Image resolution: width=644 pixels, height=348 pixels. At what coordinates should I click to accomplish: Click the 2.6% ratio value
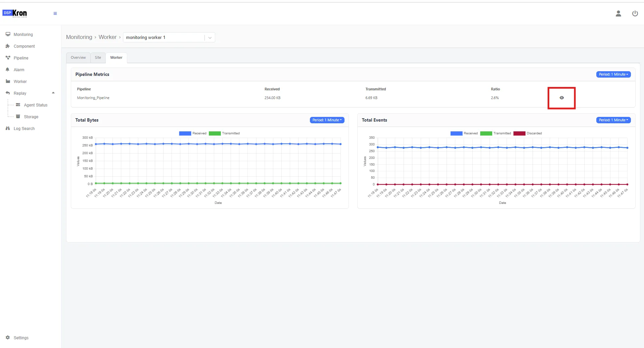point(495,98)
